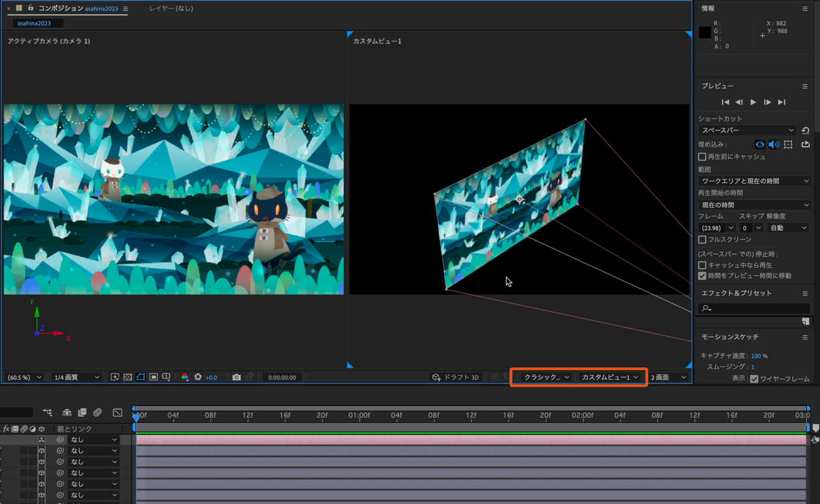Image resolution: width=820 pixels, height=504 pixels.
Task: Toggle motion blur icon in timeline header
Action: point(98,412)
